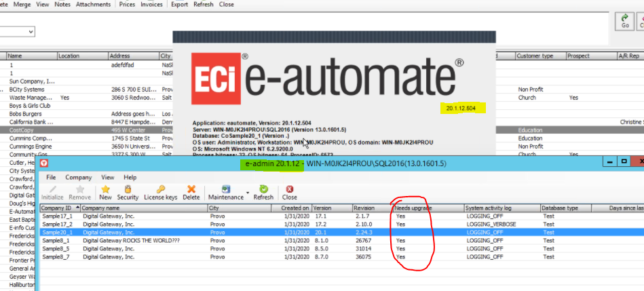Sort customers by the Address column header
Screen dimensions: 644x291
click(134, 56)
